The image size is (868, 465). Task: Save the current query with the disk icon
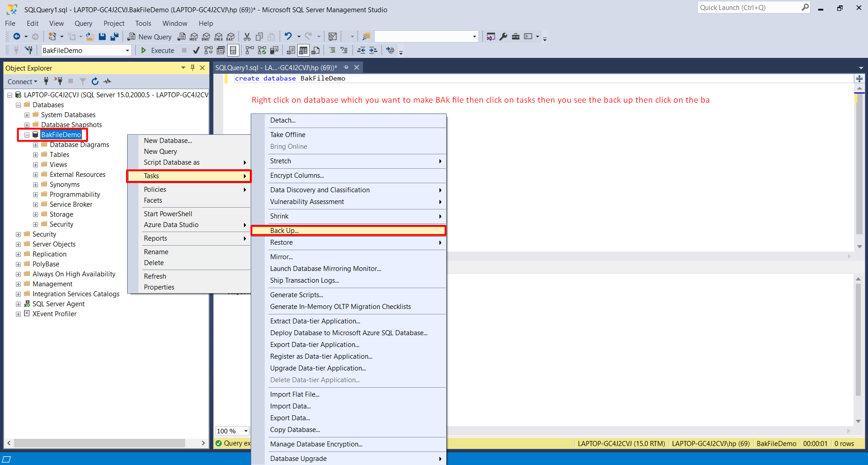pyautogui.click(x=102, y=37)
